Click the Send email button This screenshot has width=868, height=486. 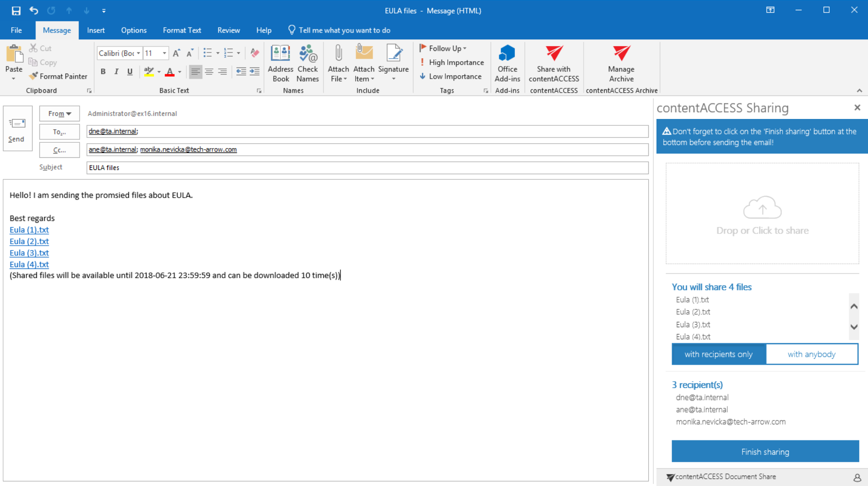(x=17, y=129)
